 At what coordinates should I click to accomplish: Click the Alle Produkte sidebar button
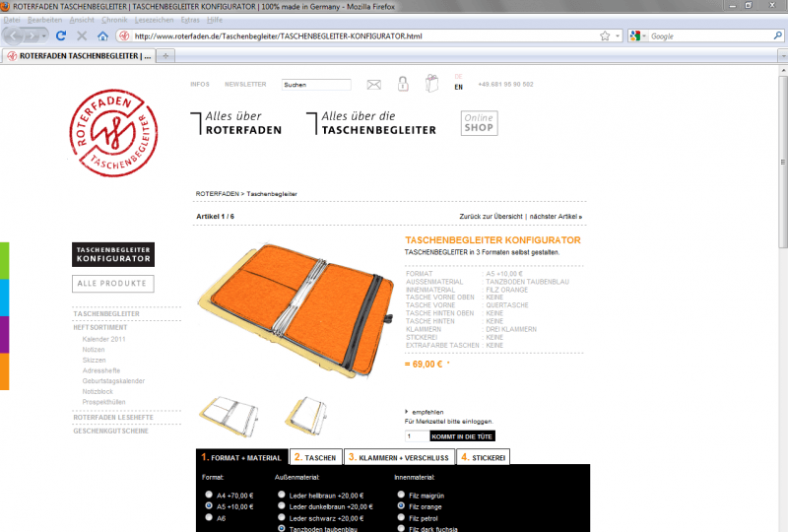112,284
